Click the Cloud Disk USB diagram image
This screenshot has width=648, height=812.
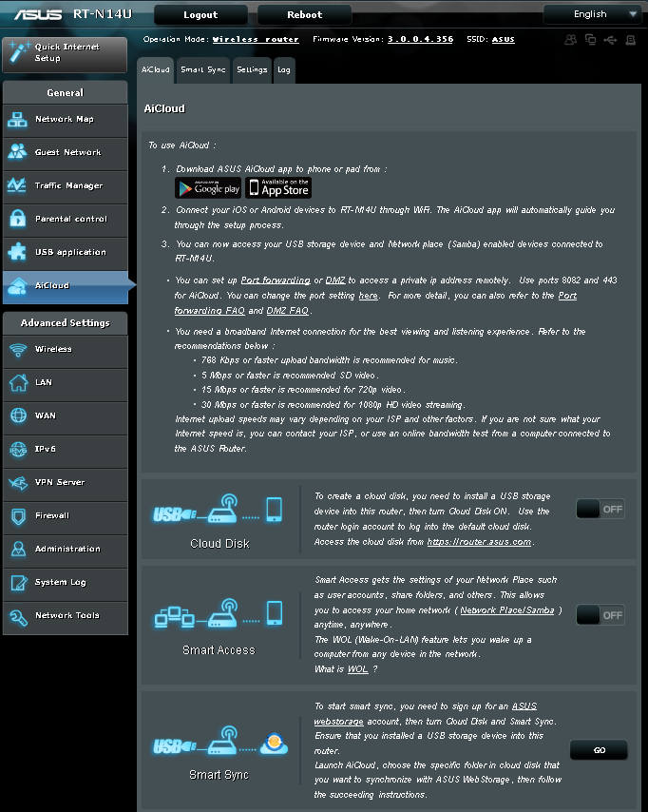click(218, 508)
